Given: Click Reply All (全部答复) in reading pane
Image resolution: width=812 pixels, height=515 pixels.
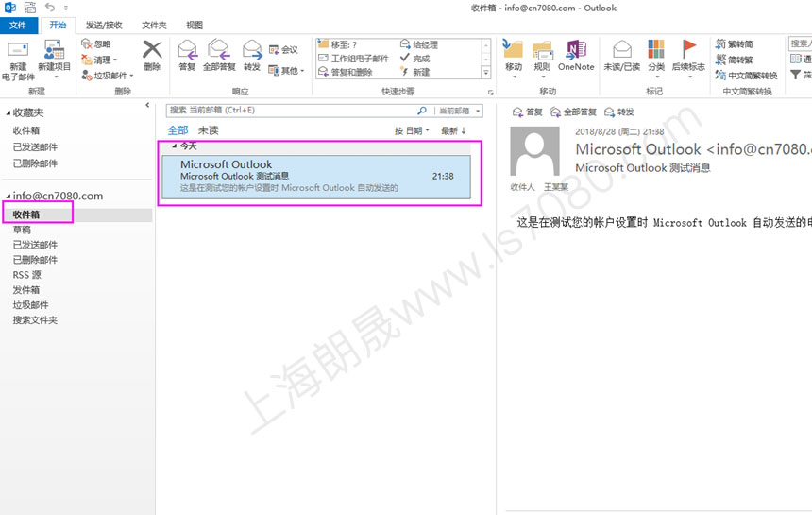Looking at the screenshot, I should coord(573,112).
